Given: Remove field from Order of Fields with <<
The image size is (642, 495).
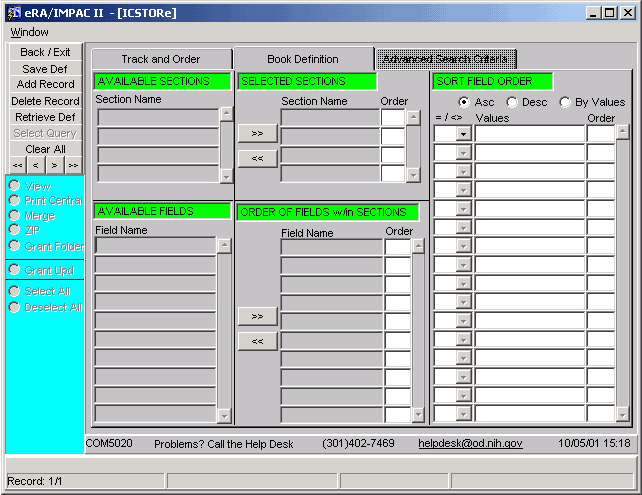Looking at the screenshot, I should coord(258,341).
